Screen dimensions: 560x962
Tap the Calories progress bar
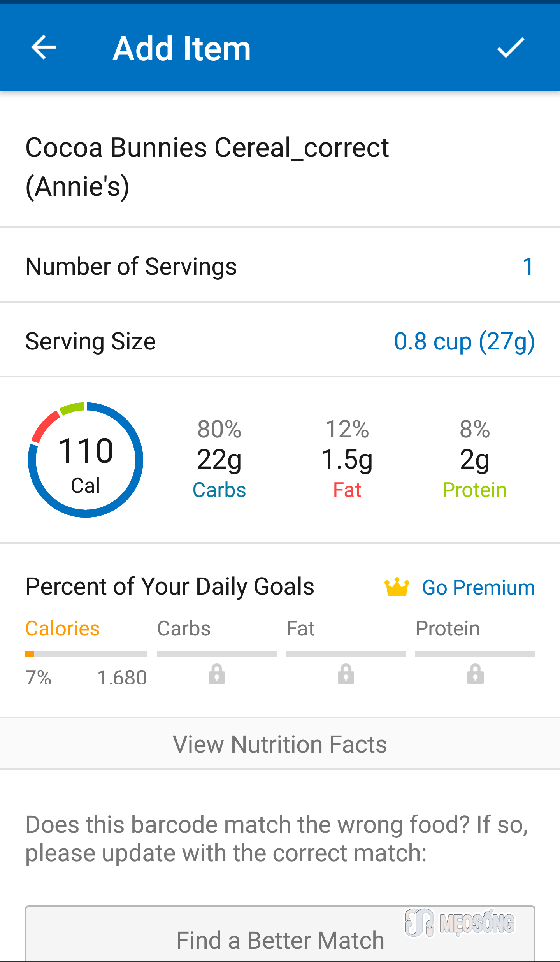point(86,654)
